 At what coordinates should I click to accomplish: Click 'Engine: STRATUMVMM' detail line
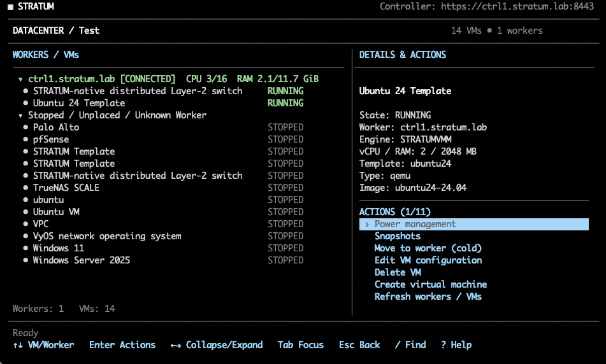pos(405,139)
